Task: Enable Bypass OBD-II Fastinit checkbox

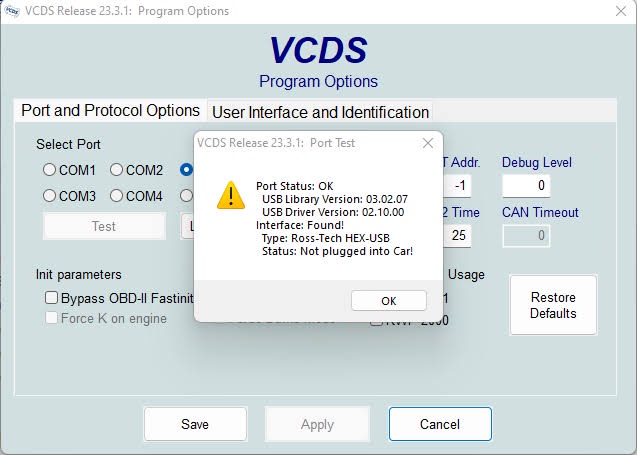Action: tap(52, 298)
